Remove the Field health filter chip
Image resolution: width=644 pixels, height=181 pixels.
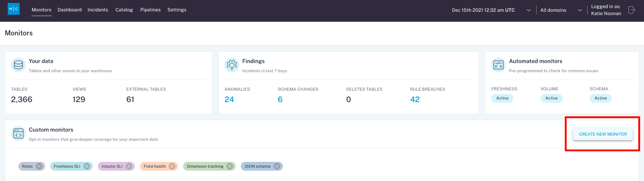pos(172,166)
